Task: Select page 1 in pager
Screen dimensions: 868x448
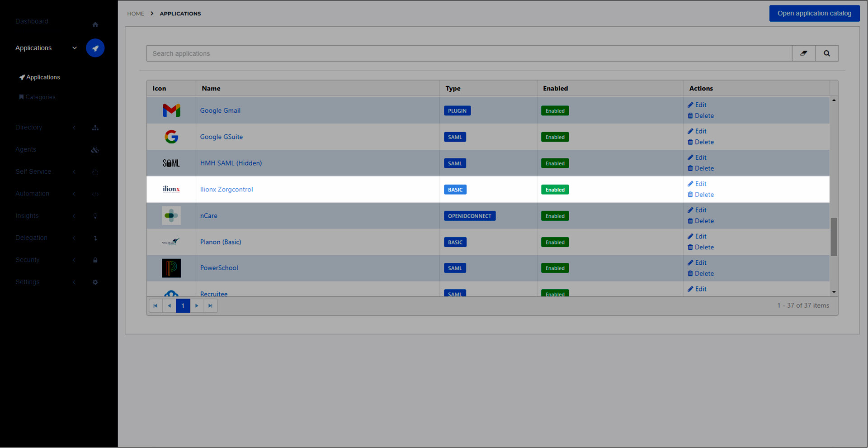Action: pos(183,306)
